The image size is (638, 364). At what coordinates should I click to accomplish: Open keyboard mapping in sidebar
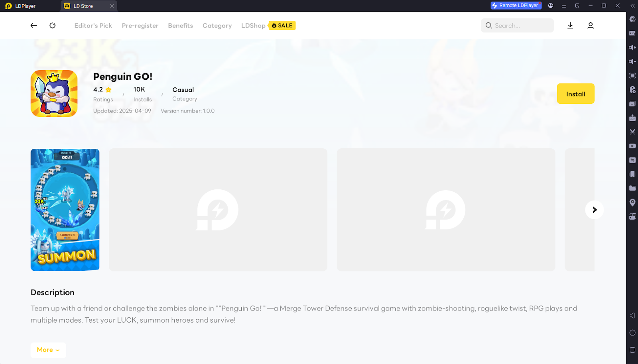(x=632, y=33)
